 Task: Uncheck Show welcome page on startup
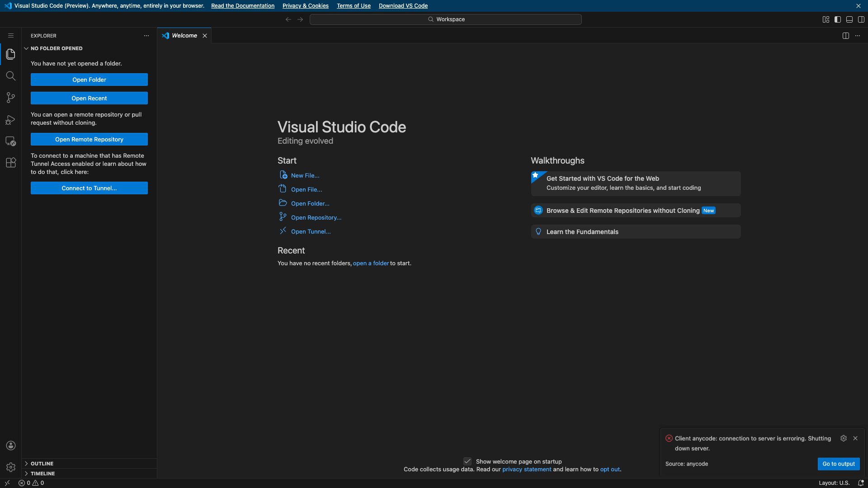[x=468, y=461]
